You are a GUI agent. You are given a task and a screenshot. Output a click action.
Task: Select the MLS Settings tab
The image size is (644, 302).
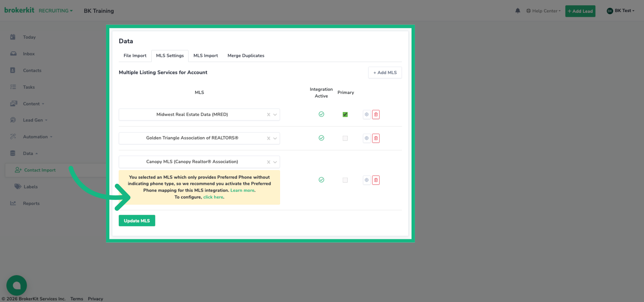coord(170,56)
